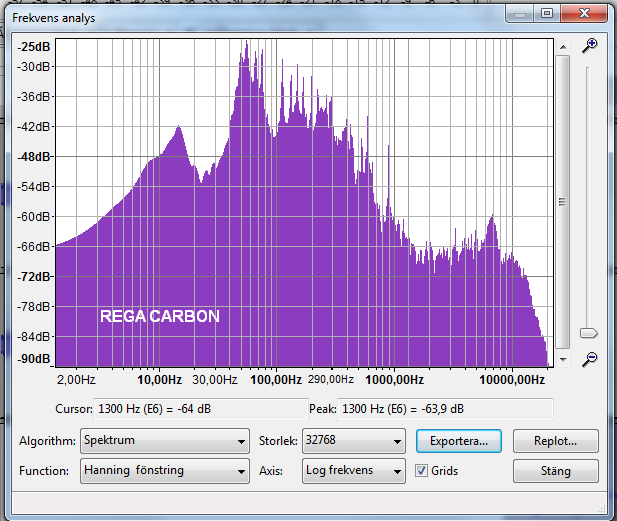
Task: Click the -48dB axis label
Action: pyautogui.click(x=34, y=157)
